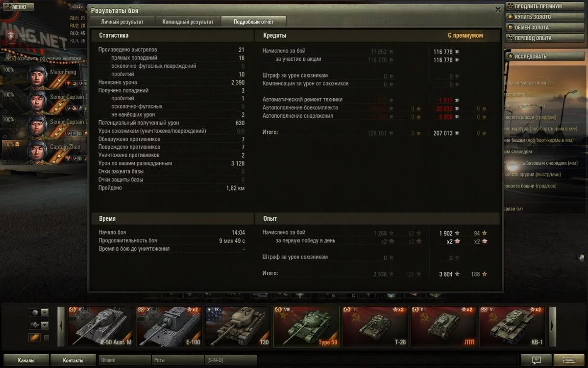
Task: Select the Type 59 tank
Action: pos(306,326)
